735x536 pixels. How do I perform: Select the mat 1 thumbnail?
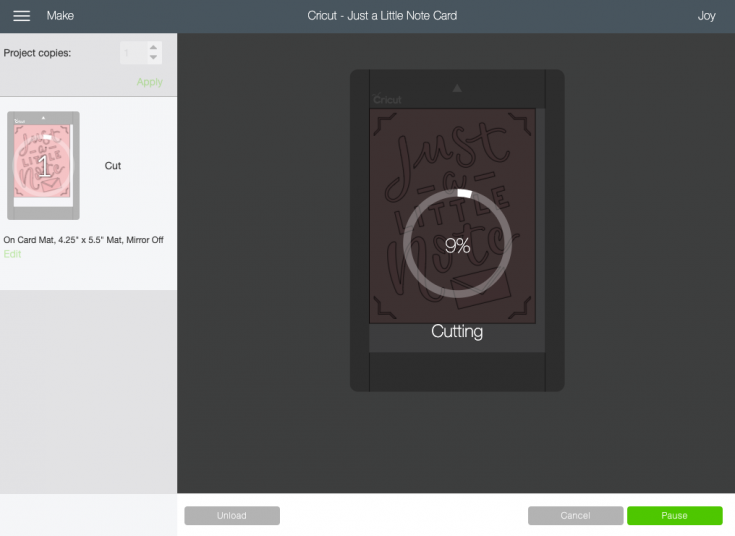click(43, 165)
